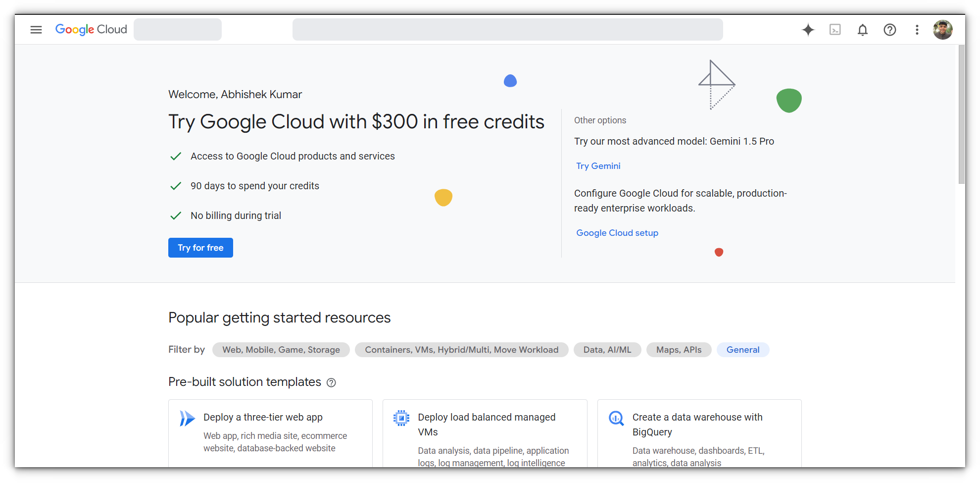Screen dimensions: 980x483
Task: Click the three-tier web app deploy icon
Action: coord(187,418)
